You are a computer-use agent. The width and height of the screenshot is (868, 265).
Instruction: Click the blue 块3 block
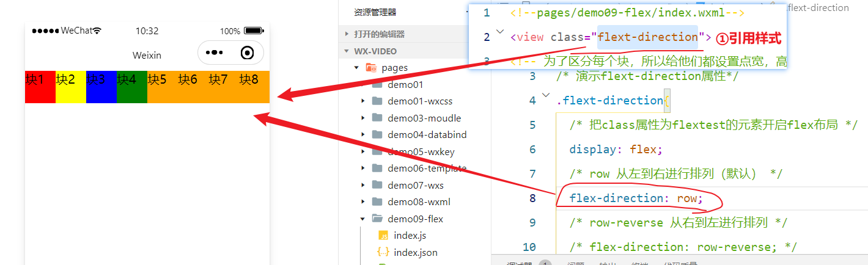point(101,87)
